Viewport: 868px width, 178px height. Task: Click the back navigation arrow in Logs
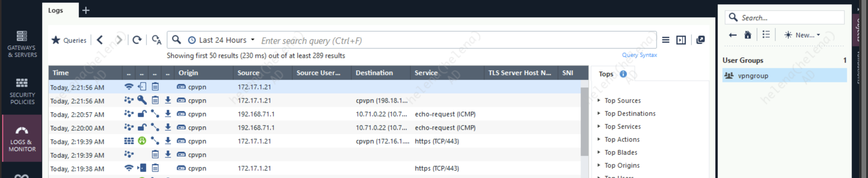pyautogui.click(x=100, y=40)
